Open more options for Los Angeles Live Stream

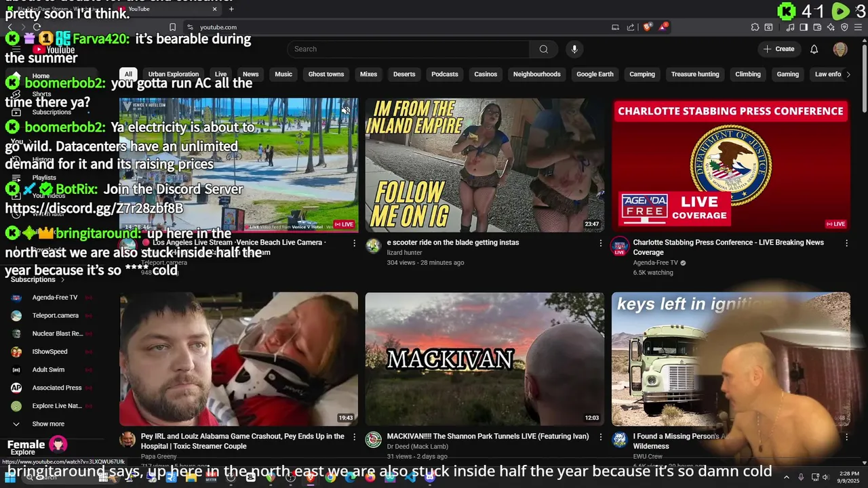[354, 243]
